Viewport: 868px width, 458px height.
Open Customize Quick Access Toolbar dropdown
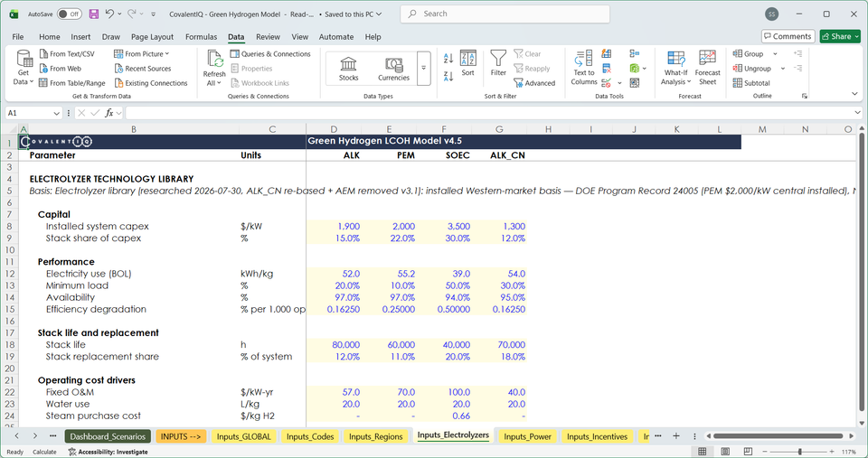(154, 14)
